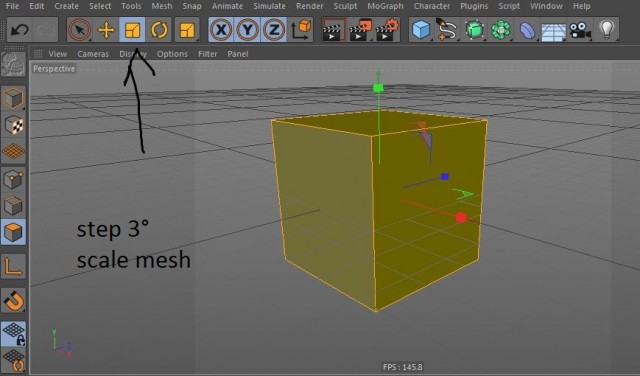Open the Floor environment icon
The image size is (640, 376).
[553, 31]
